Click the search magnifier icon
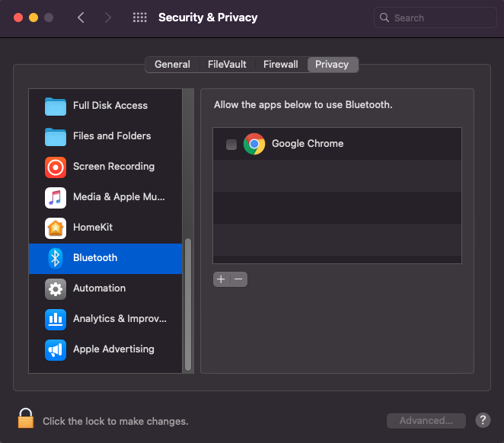504x443 pixels. (384, 18)
